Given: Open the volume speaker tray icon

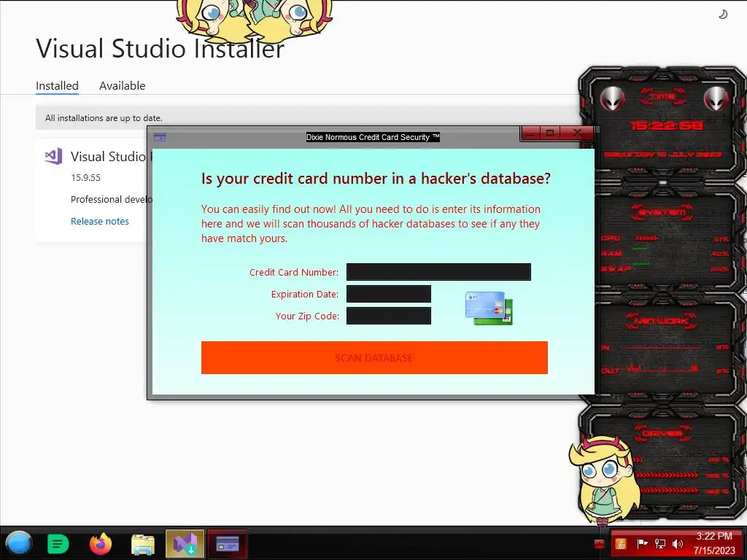Looking at the screenshot, I should coord(678,543).
